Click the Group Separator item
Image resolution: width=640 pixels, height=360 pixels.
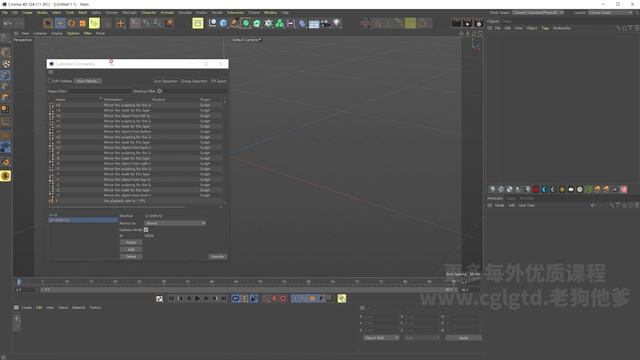click(194, 81)
